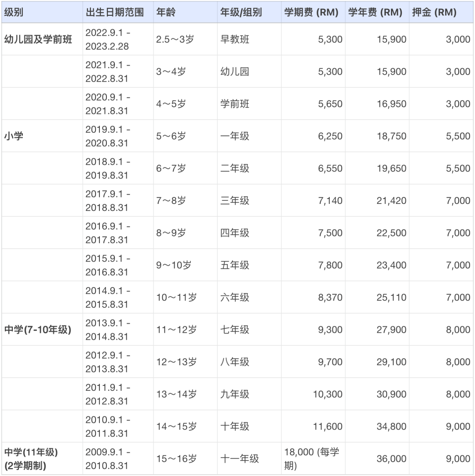Select the 18,000 (每学期) fee cell
The image size is (475, 476).
[x=313, y=459]
